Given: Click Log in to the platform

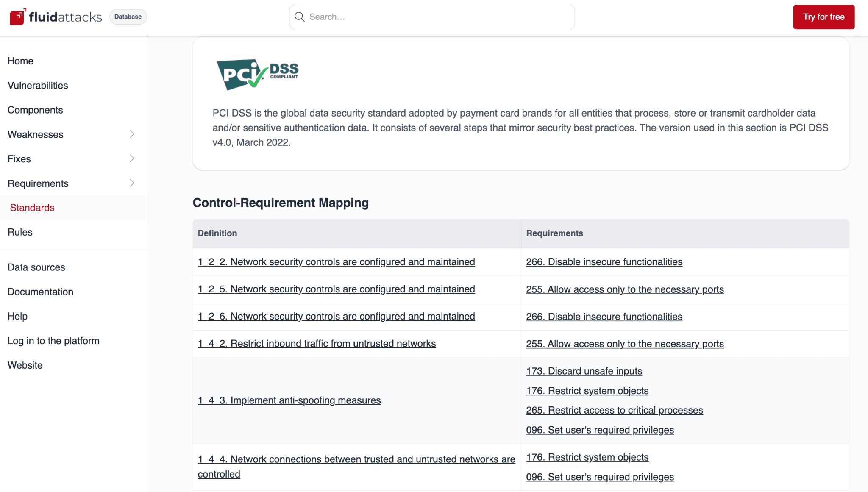Looking at the screenshot, I should pos(53,341).
